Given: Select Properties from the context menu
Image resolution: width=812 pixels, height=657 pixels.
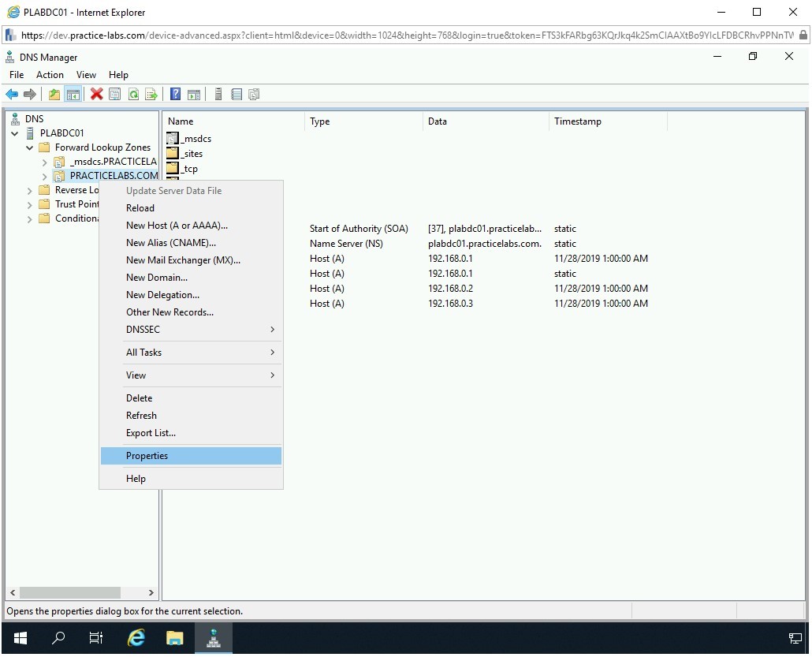Looking at the screenshot, I should [147, 456].
